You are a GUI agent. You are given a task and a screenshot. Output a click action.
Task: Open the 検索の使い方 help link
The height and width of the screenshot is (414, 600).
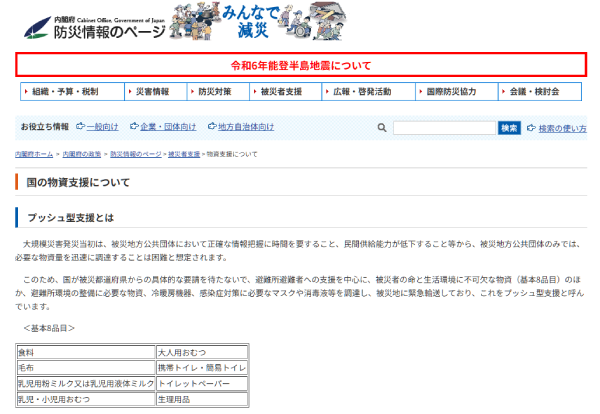coord(561,128)
